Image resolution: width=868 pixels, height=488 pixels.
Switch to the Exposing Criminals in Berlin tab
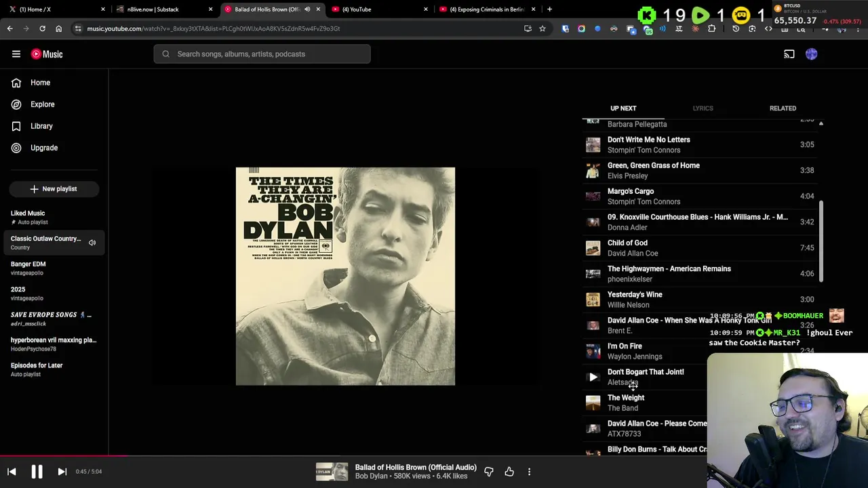(x=486, y=9)
